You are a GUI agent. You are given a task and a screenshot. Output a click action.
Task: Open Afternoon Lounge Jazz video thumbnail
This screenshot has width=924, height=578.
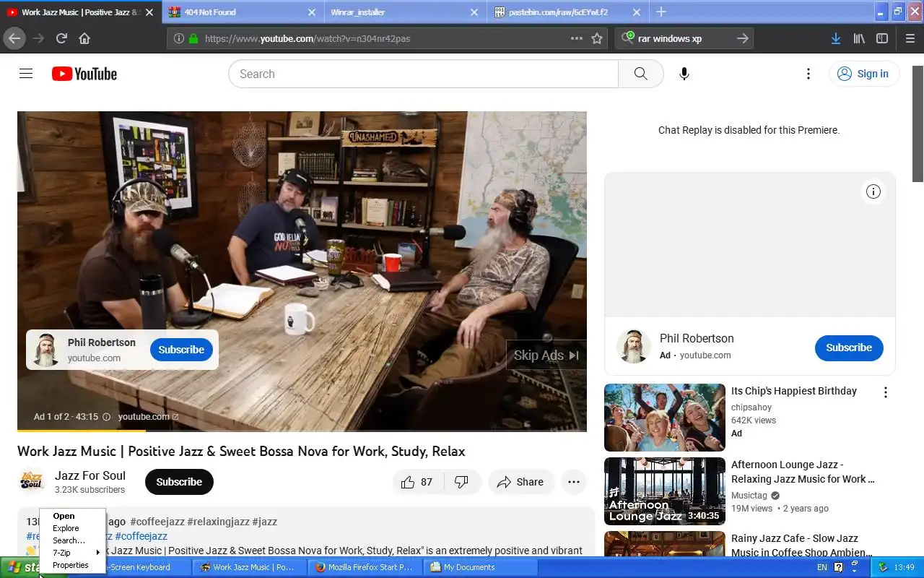[x=665, y=491]
